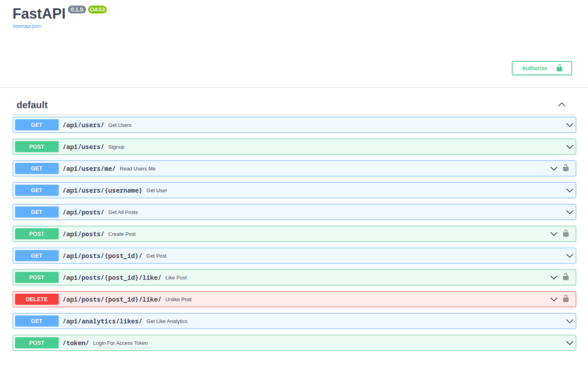
Task: Click /api/analytics/likes/ path text
Action: 102,321
